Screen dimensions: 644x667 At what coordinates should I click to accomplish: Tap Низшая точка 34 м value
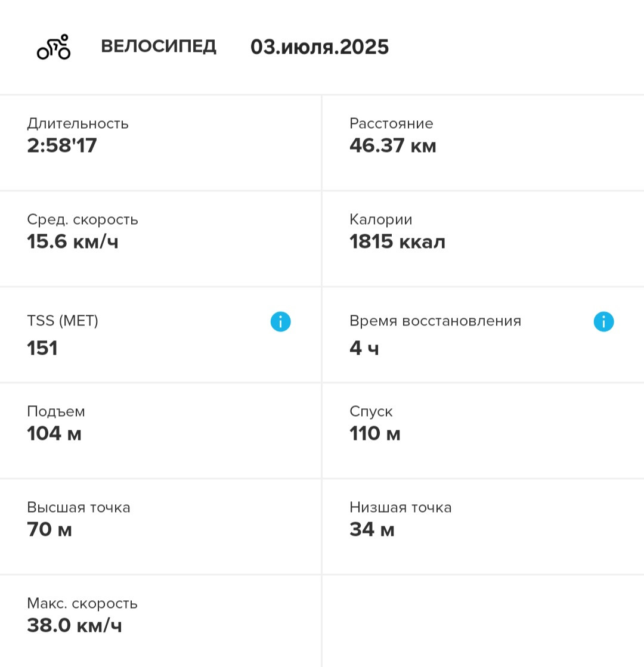click(371, 529)
